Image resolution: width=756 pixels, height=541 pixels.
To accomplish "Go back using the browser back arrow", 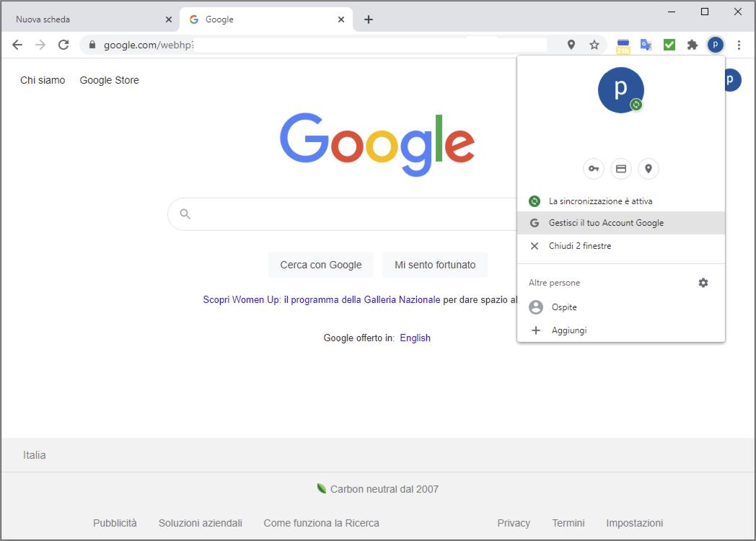I will pyautogui.click(x=17, y=45).
